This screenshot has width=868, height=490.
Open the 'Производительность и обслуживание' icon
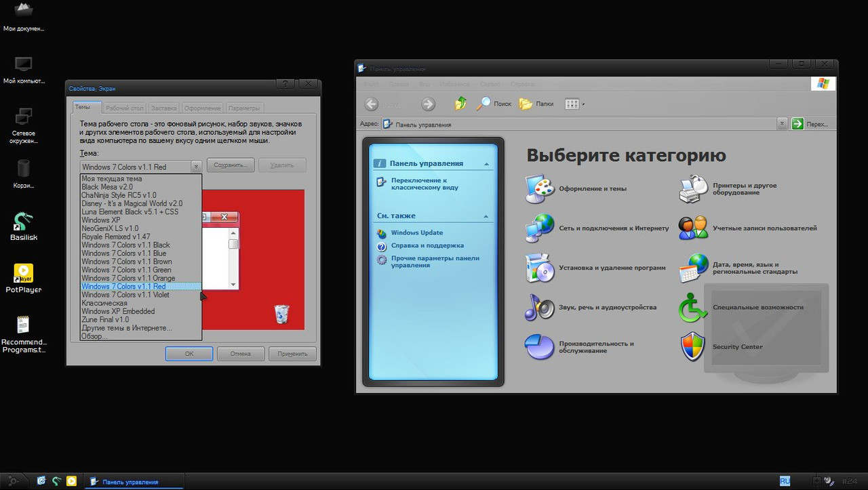coord(540,346)
